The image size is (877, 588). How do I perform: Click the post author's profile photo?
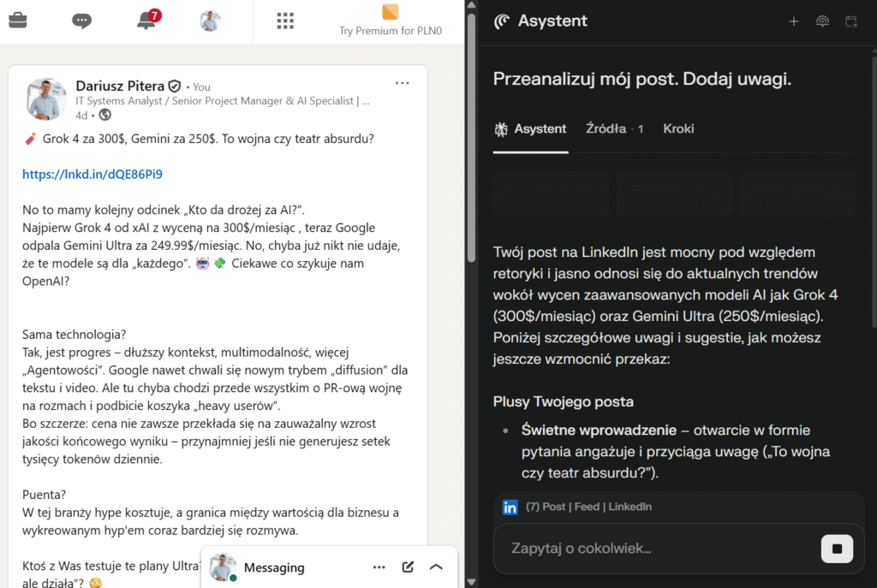coord(46,98)
